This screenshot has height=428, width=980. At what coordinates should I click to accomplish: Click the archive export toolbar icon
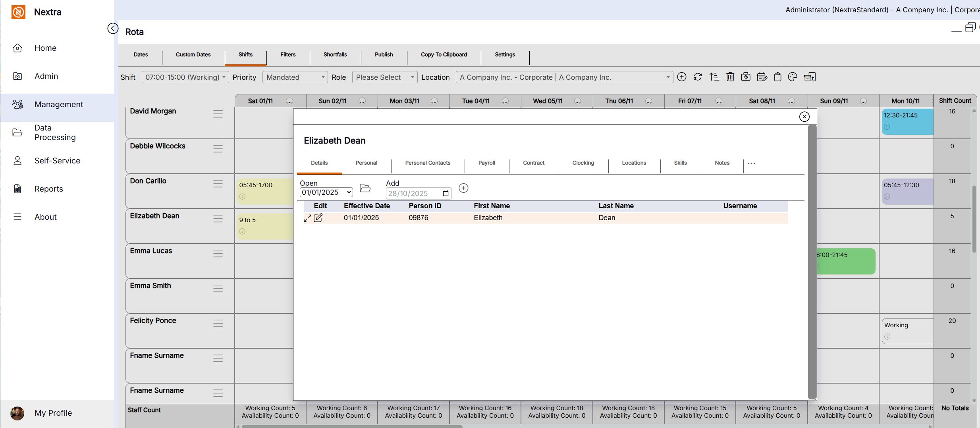tap(810, 77)
